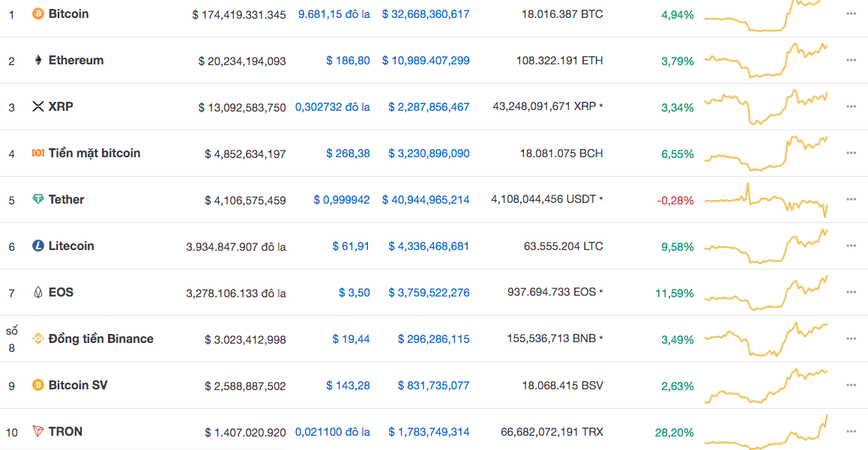
Task: Open the more options menu for Bitcoin
Action: pos(851,13)
